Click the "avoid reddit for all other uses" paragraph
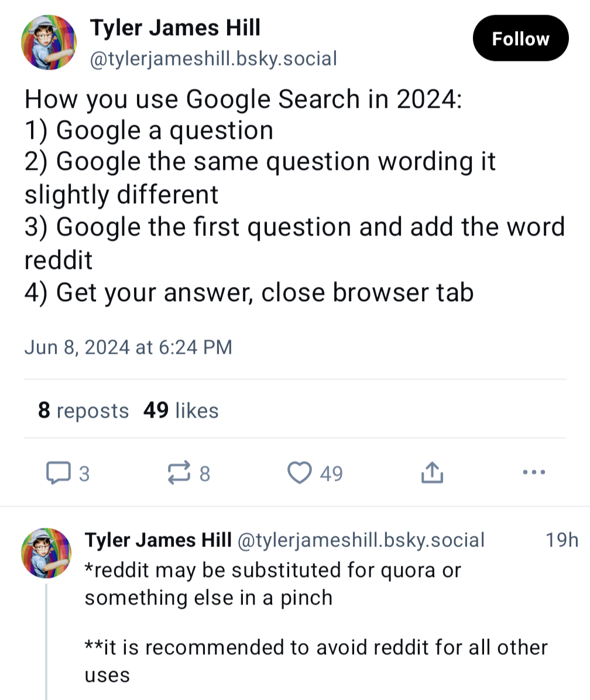 [316, 661]
